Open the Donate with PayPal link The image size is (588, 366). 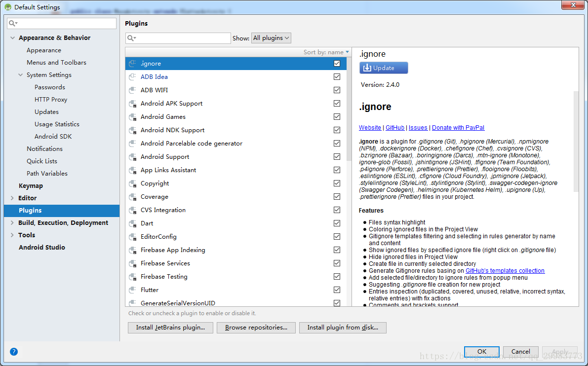(x=458, y=128)
